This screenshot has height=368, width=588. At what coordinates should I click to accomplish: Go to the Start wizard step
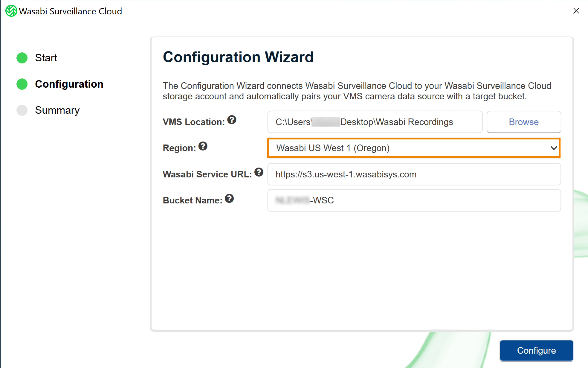(x=46, y=58)
